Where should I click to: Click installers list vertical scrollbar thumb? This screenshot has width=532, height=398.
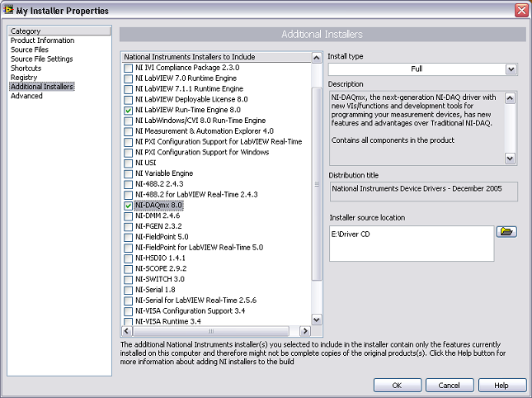[317, 184]
